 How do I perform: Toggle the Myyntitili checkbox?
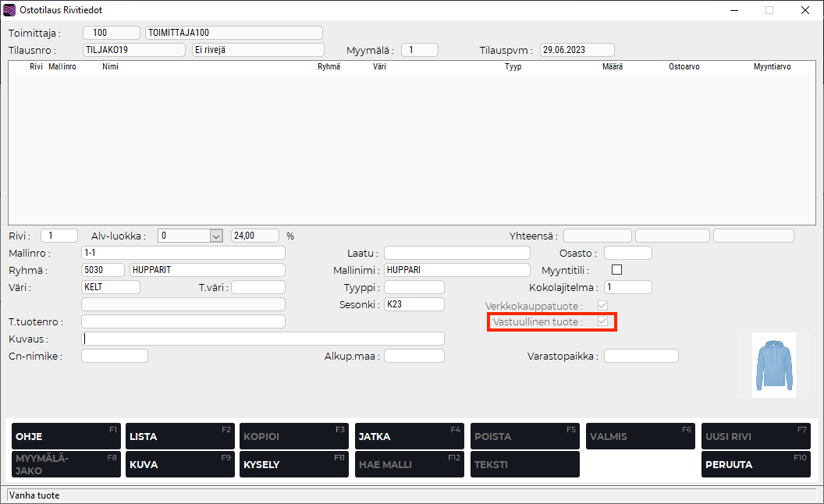point(617,270)
